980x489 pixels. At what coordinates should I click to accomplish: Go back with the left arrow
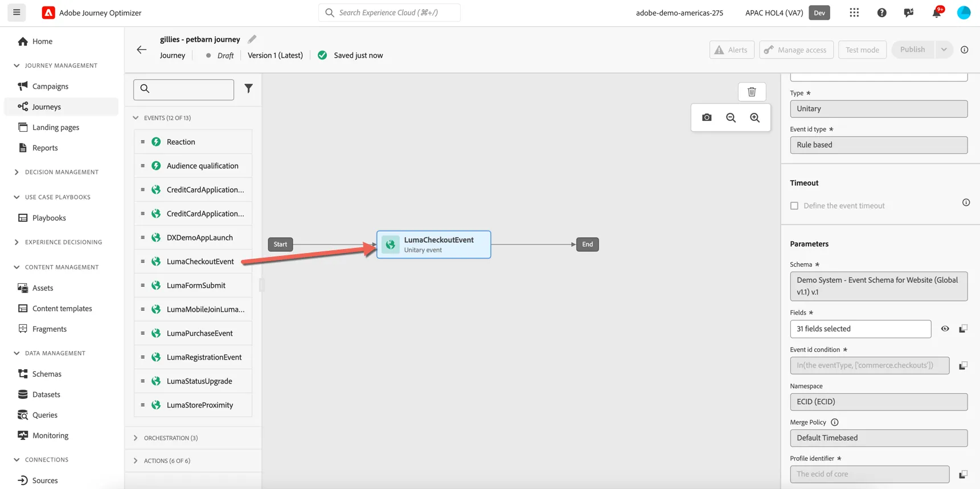pyautogui.click(x=142, y=50)
